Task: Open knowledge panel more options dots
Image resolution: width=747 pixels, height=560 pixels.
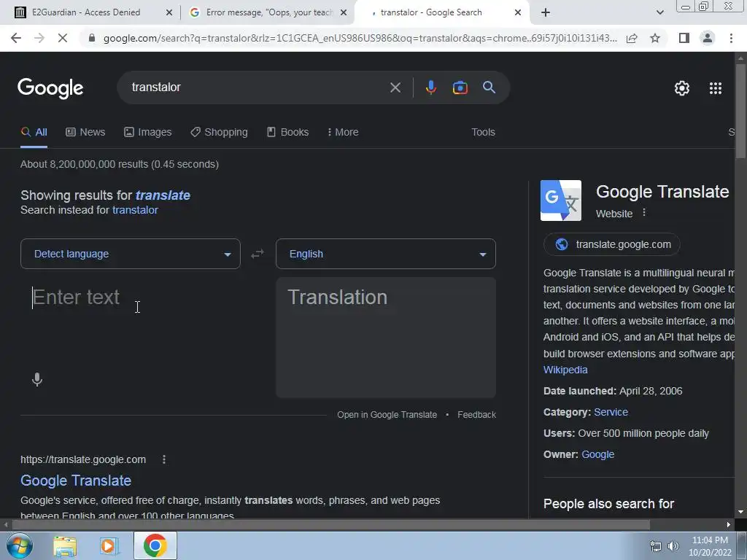Action: (644, 213)
